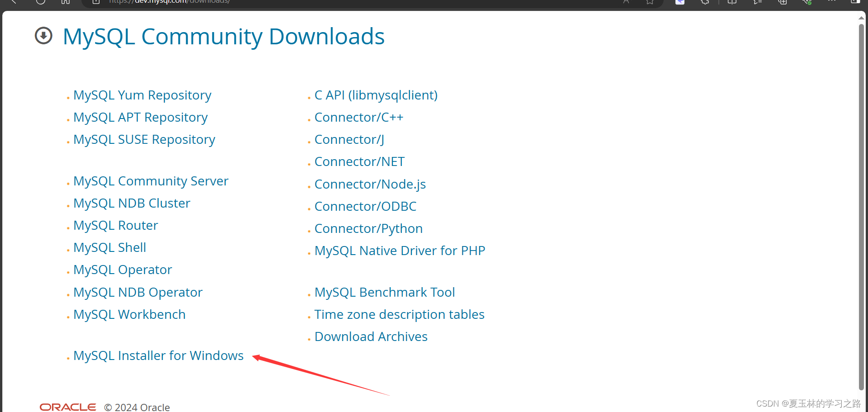868x412 pixels.
Task: Open the MySQL Community Downloads heading link
Action: (x=223, y=37)
